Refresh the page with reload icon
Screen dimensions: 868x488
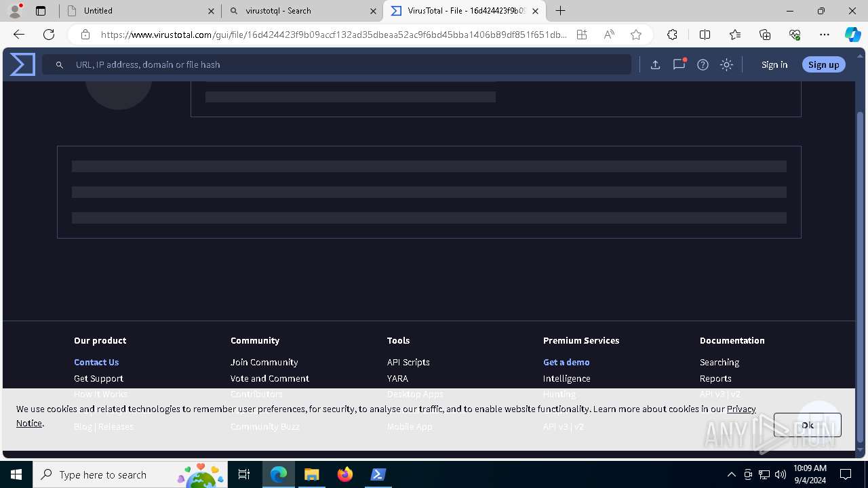[49, 35]
